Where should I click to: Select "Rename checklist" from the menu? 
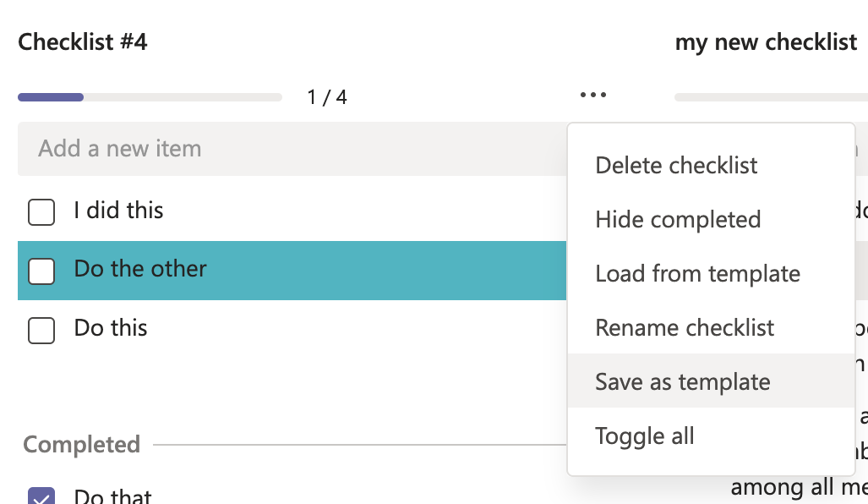click(685, 327)
